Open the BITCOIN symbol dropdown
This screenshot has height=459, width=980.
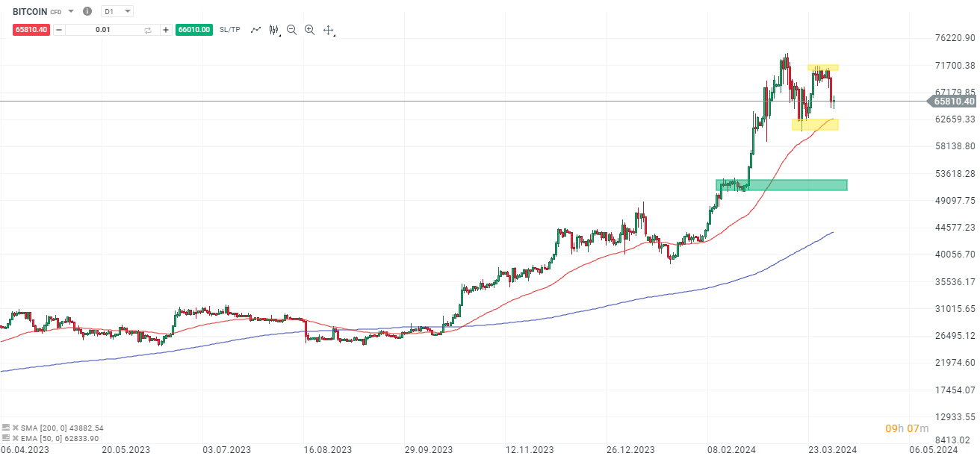(x=70, y=11)
